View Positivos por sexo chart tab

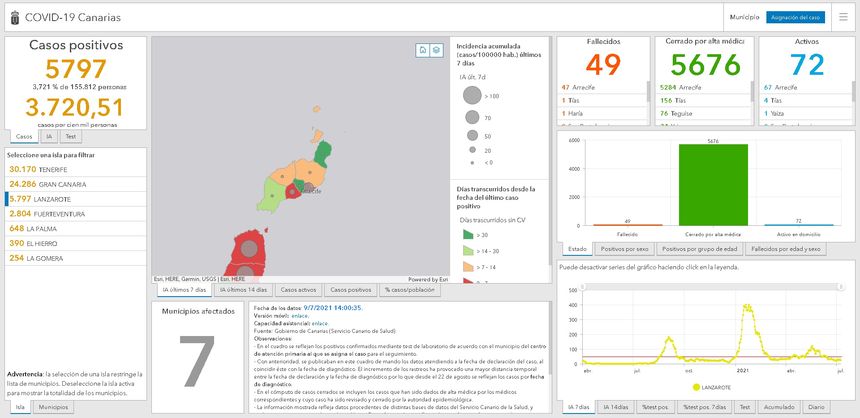click(x=623, y=248)
